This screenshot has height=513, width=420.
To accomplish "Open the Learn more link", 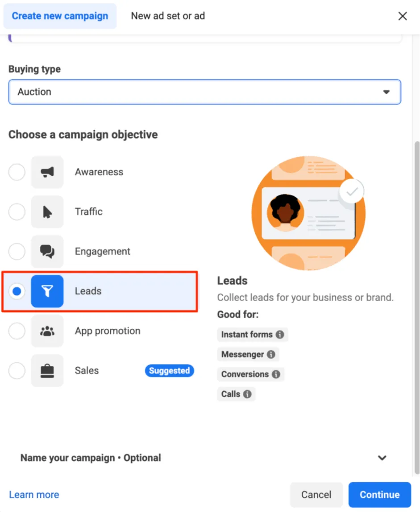I will 33,495.
